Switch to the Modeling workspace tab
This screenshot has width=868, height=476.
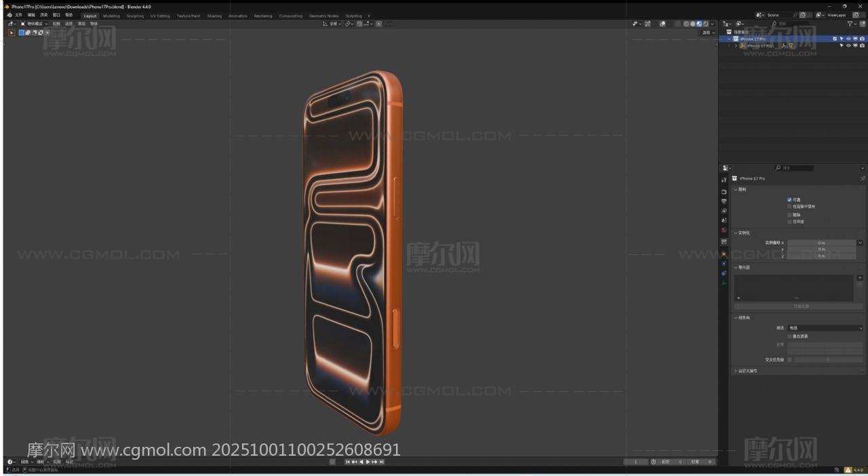tap(111, 16)
